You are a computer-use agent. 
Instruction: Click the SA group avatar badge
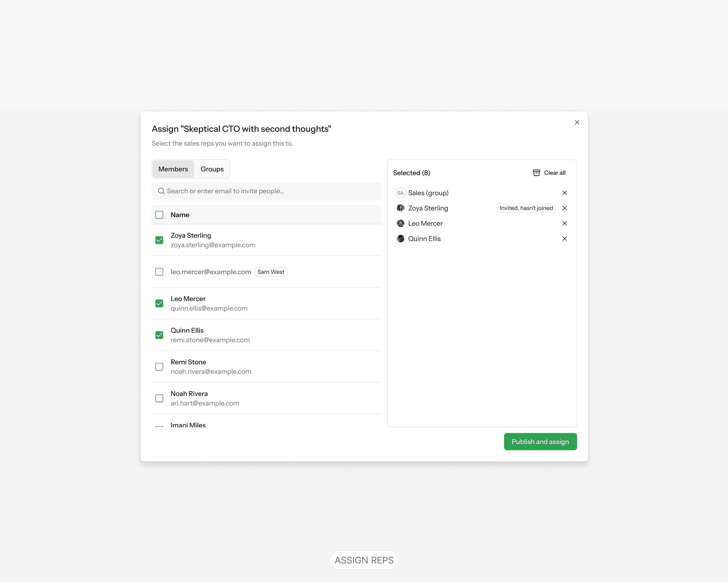tap(400, 193)
